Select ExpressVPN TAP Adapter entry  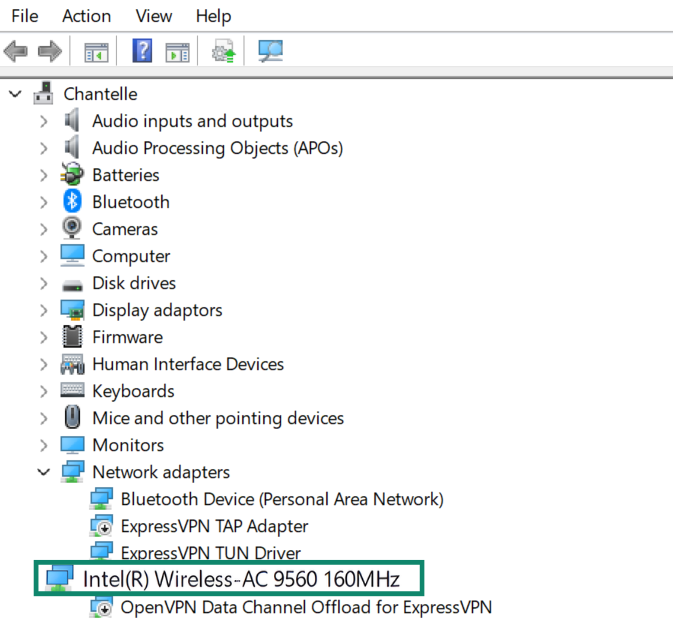[214, 527]
